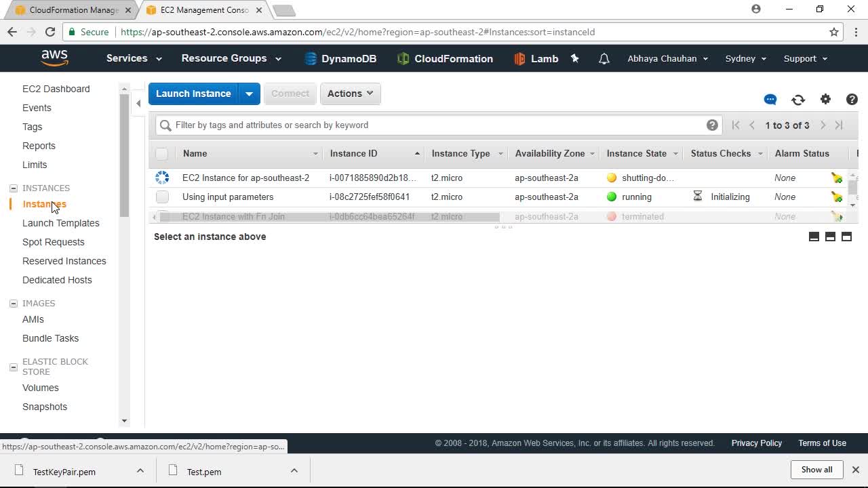Toggle the select-all instances checkbox
Screen dimensions: 868x488
click(161, 153)
